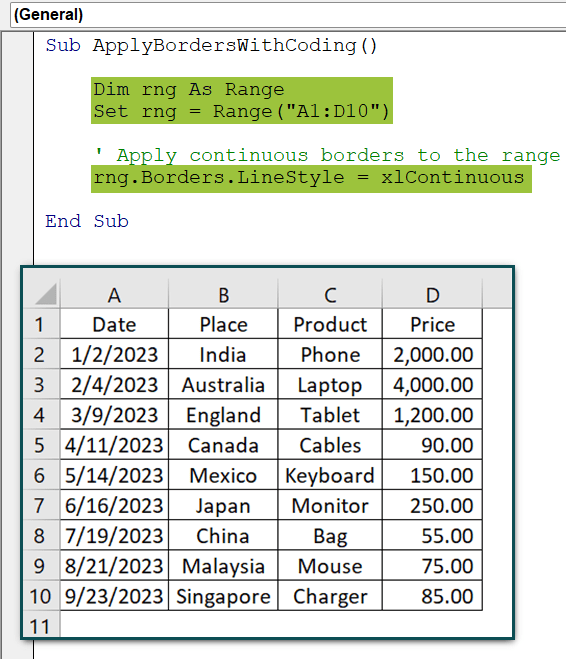
Task: Place cursor on End Sub line
Action: click(87, 221)
